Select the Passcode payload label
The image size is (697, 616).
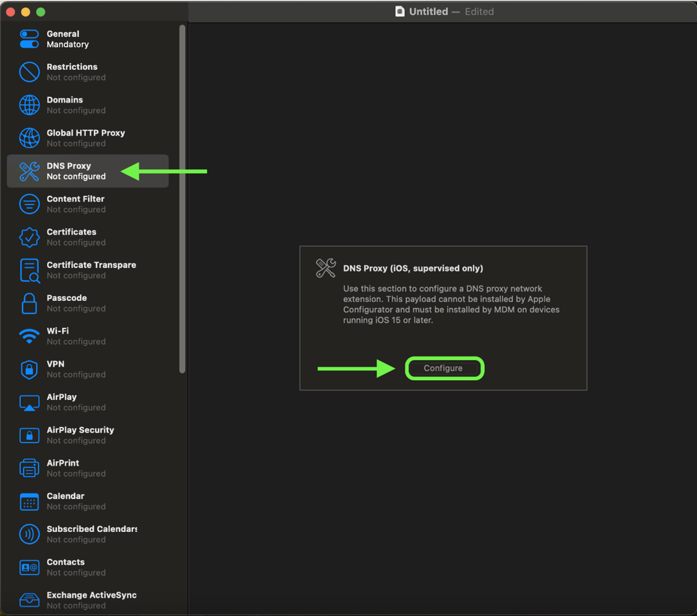(x=67, y=298)
